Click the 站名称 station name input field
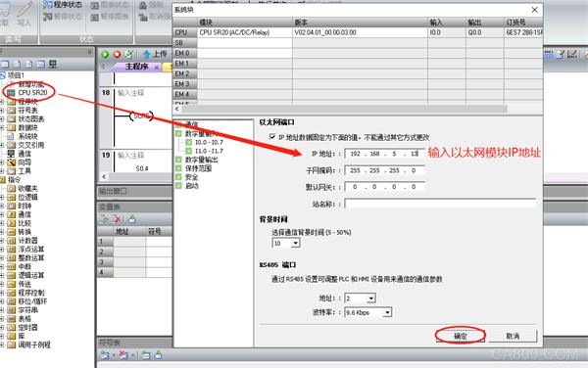The height and width of the screenshot is (368, 588). 440,204
